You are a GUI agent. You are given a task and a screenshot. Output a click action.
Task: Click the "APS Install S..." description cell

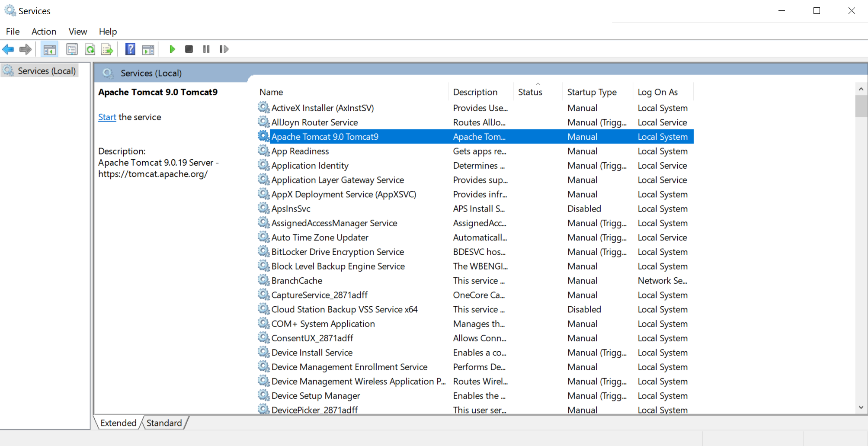click(479, 209)
